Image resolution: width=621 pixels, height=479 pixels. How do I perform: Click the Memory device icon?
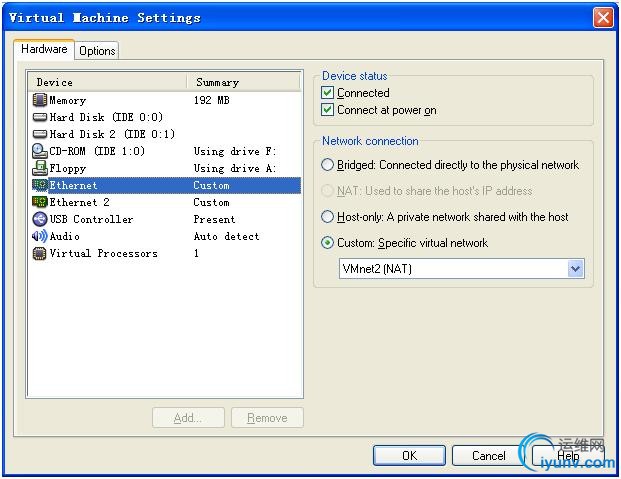pyautogui.click(x=40, y=100)
